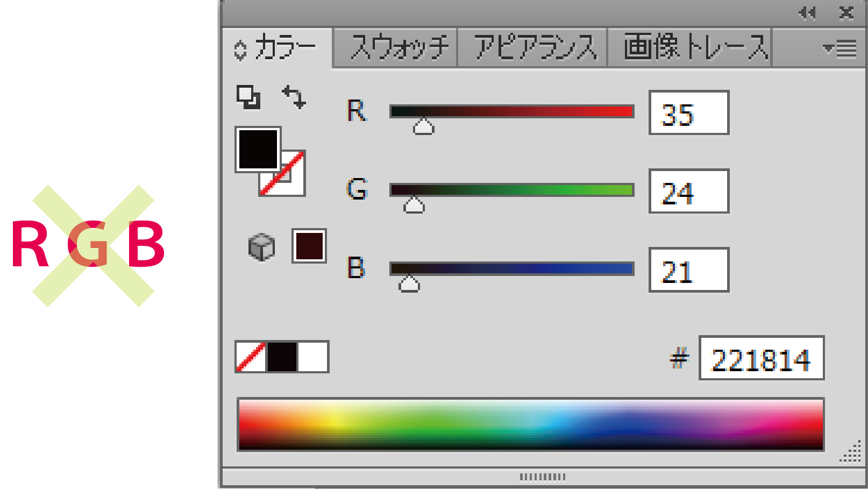Click the B value field showing 21
Screen dimensions: 868x489
click(688, 270)
